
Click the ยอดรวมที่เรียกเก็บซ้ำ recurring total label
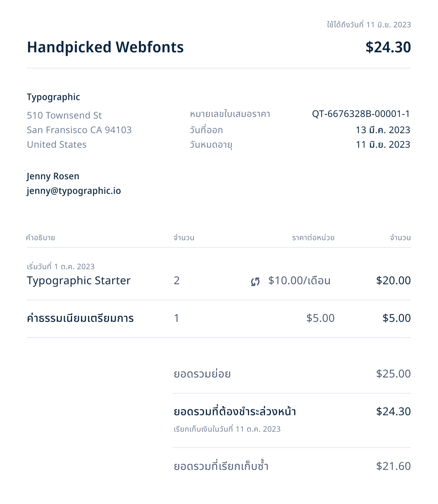(x=221, y=466)
